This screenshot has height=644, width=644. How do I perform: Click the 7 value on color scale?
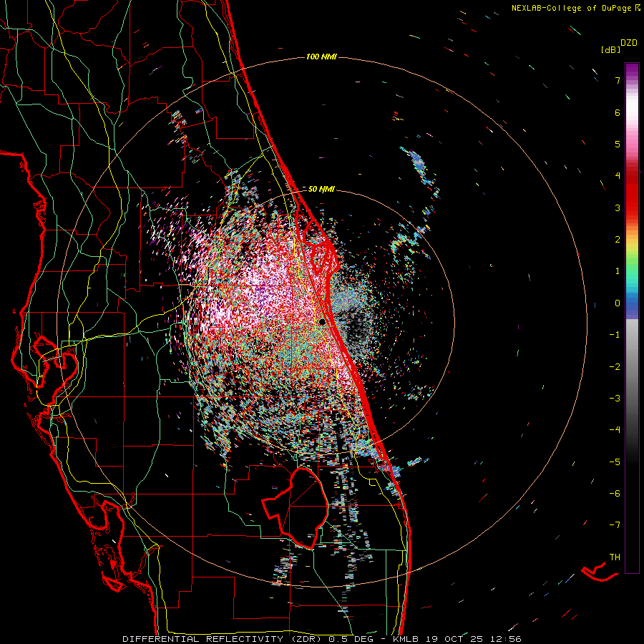(x=618, y=80)
